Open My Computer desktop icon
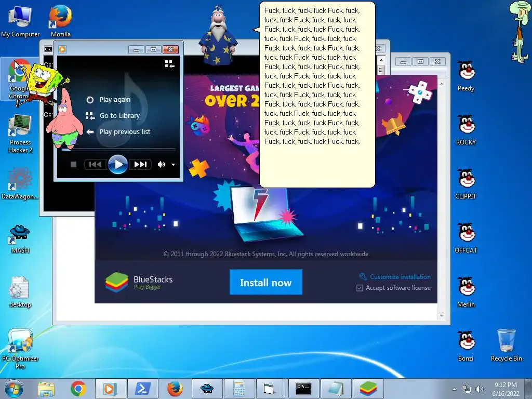This screenshot has width=532, height=399. click(x=20, y=21)
